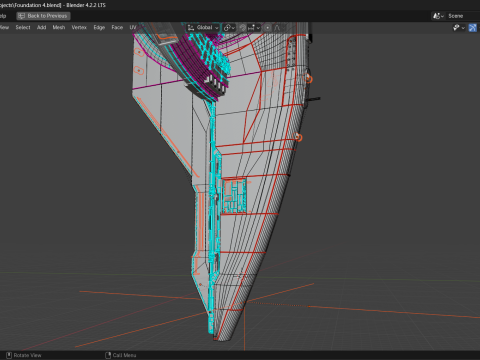The width and height of the screenshot is (480, 360).
Task: Open the transform pivot point dropdown
Action: coord(229,28)
